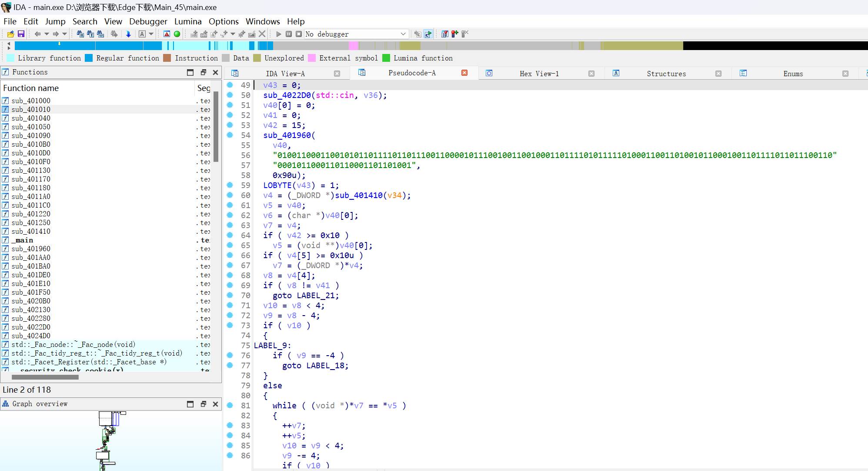Click the convert to code icon
Screen dimensions: 868x471
coord(194,34)
